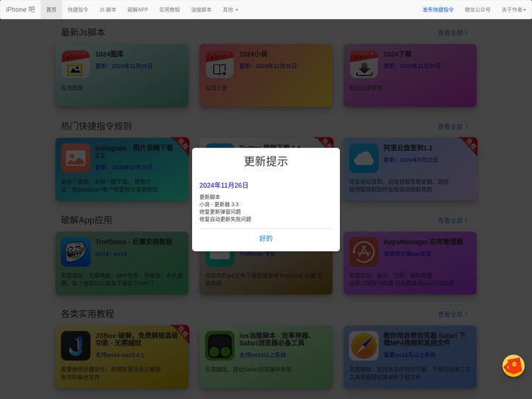Click 修复更新弹窗问题 line in dialog
The height and width of the screenshot is (399, 532).
tap(220, 212)
